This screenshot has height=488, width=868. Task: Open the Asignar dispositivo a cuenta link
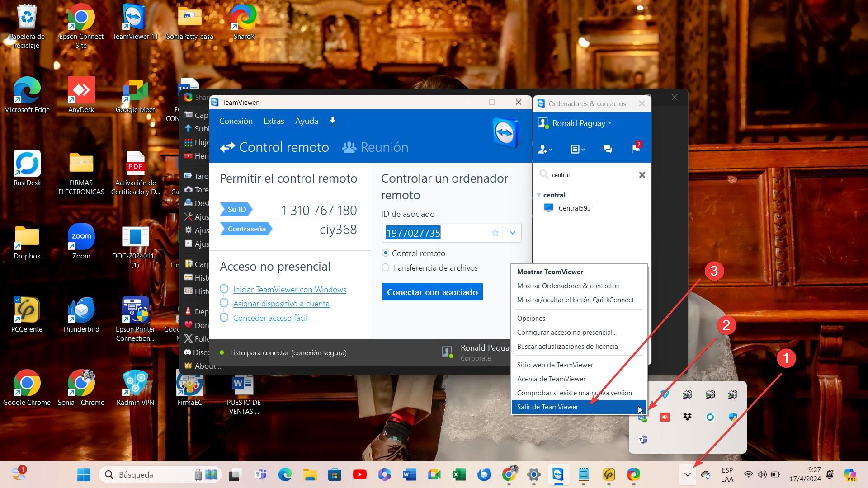coord(281,303)
